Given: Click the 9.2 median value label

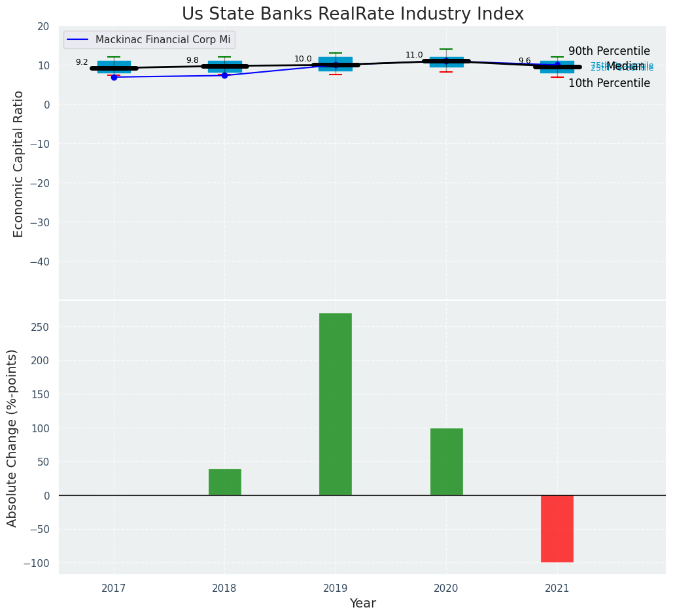Looking at the screenshot, I should [x=82, y=62].
